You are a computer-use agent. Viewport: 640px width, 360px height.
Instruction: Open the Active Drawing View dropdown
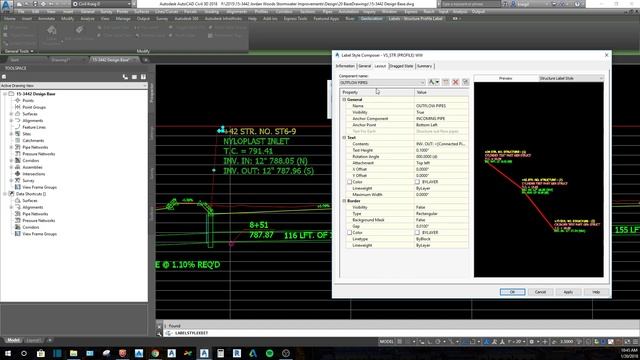point(74,86)
